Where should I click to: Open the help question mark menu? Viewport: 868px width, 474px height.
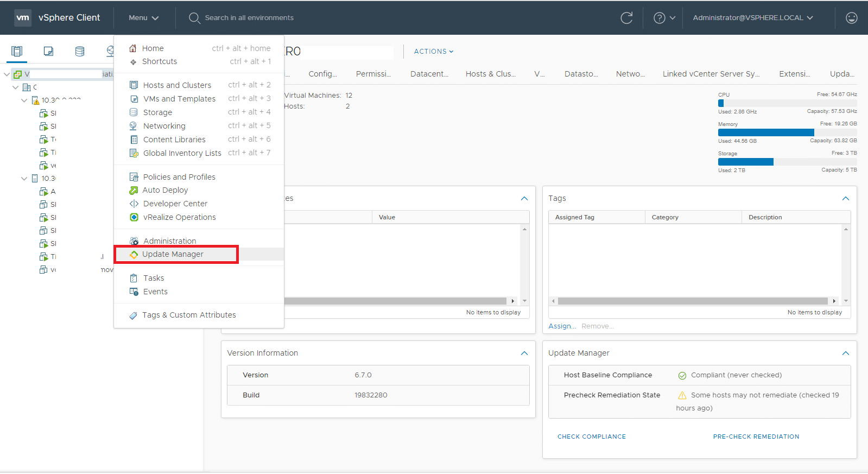click(664, 18)
